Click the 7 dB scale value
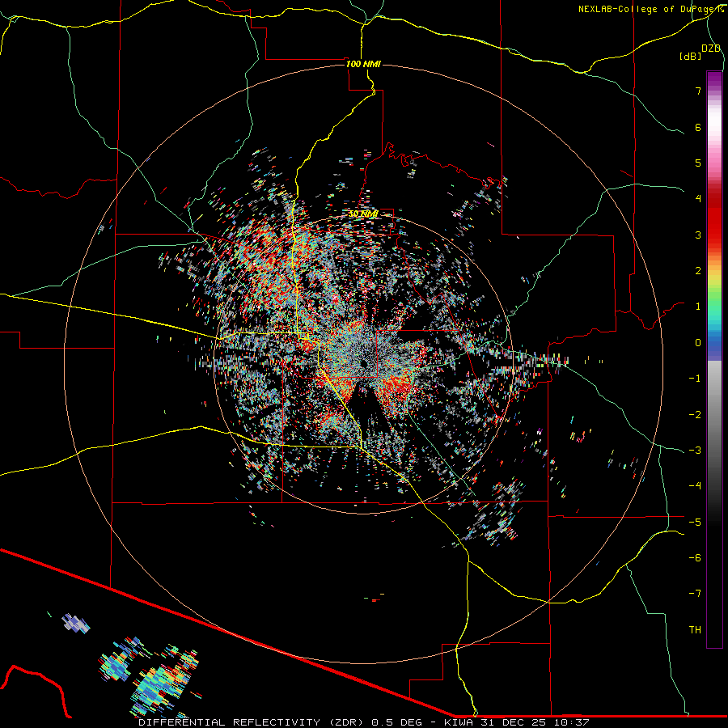 tap(698, 91)
